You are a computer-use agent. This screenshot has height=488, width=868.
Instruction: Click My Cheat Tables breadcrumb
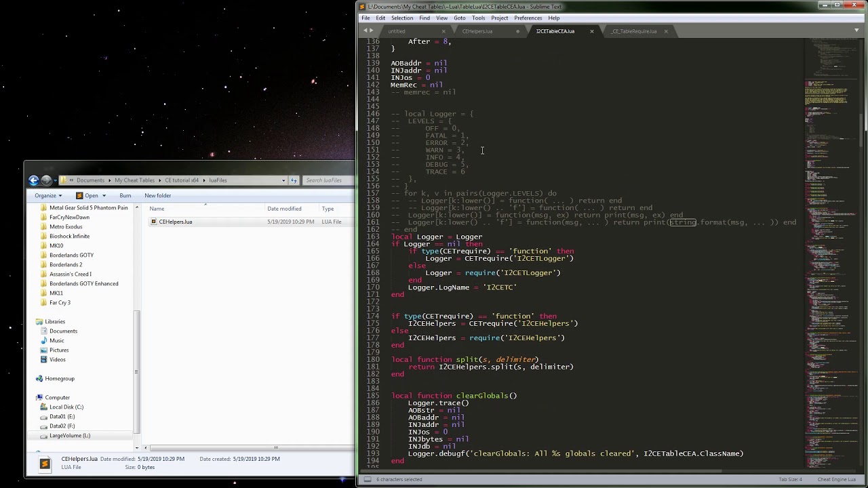pyautogui.click(x=134, y=180)
